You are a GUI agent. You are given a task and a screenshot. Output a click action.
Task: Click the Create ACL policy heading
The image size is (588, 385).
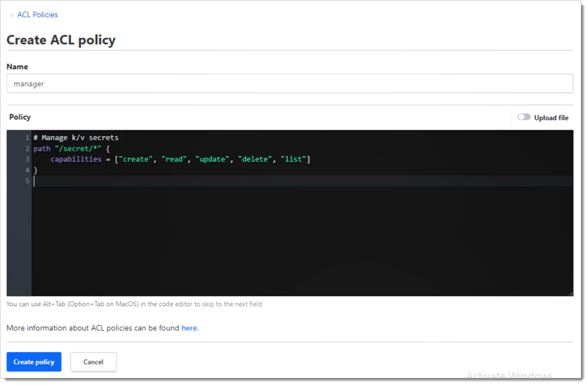pyautogui.click(x=61, y=40)
